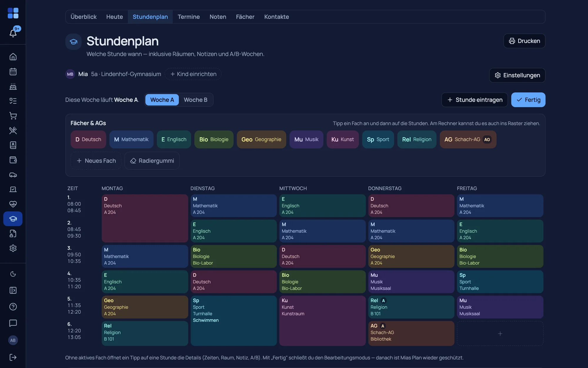Image resolution: width=588 pixels, height=368 pixels.
Task: Open the heart health icon in sidebar
Action: click(13, 204)
